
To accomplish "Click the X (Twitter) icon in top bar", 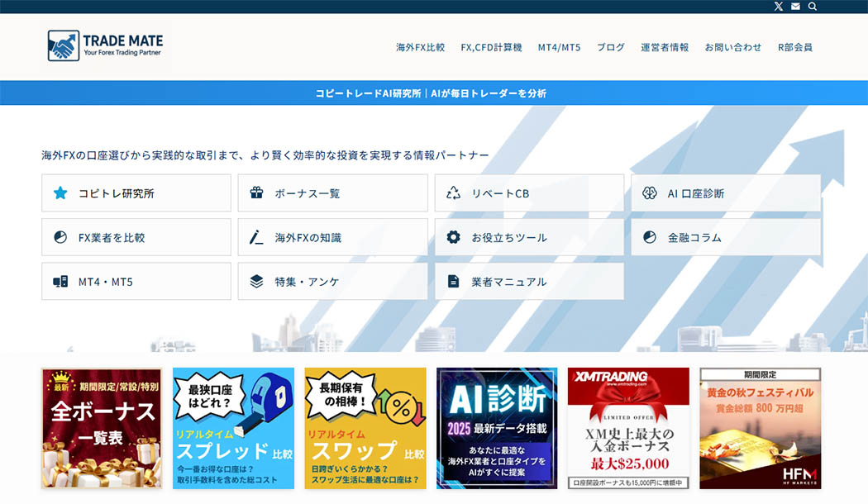I will (778, 7).
